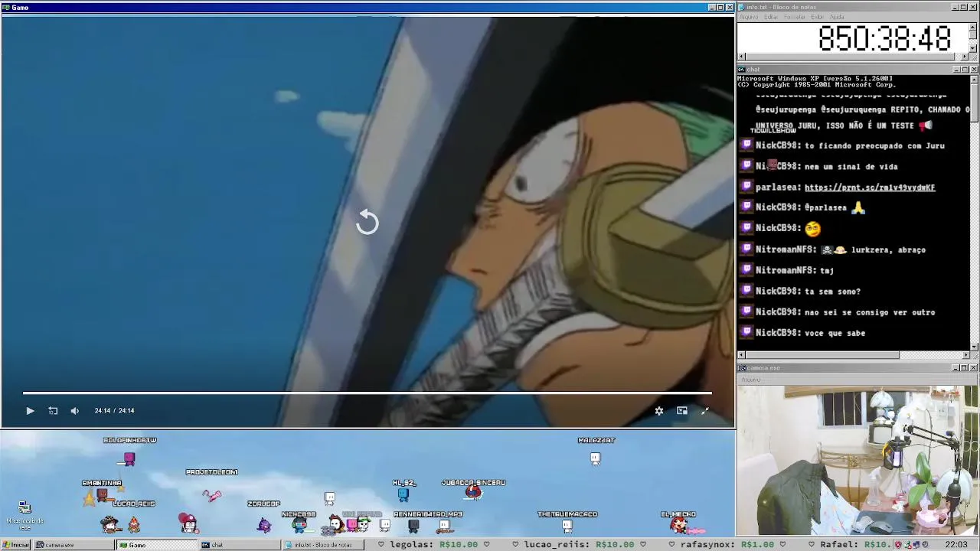The width and height of the screenshot is (980, 551).
Task: Click the Arquivo menu in camera.exe window
Action: 751,380
